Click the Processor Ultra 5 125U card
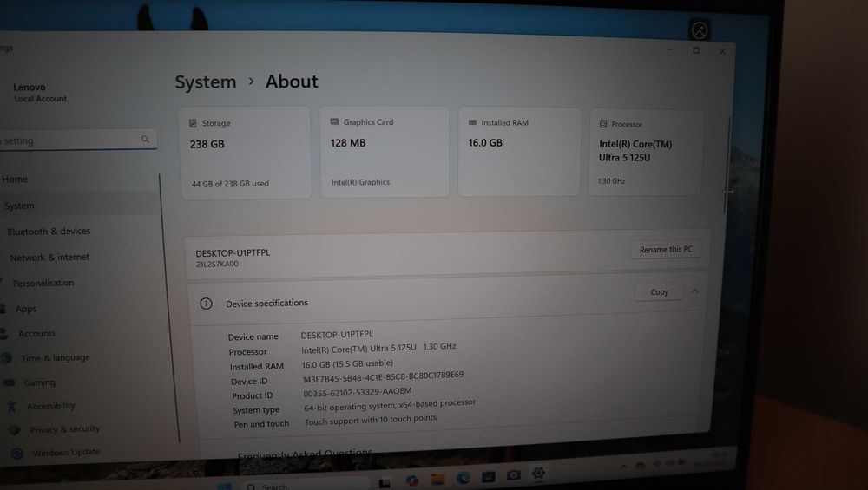Image resolution: width=868 pixels, height=490 pixels. pyautogui.click(x=646, y=153)
